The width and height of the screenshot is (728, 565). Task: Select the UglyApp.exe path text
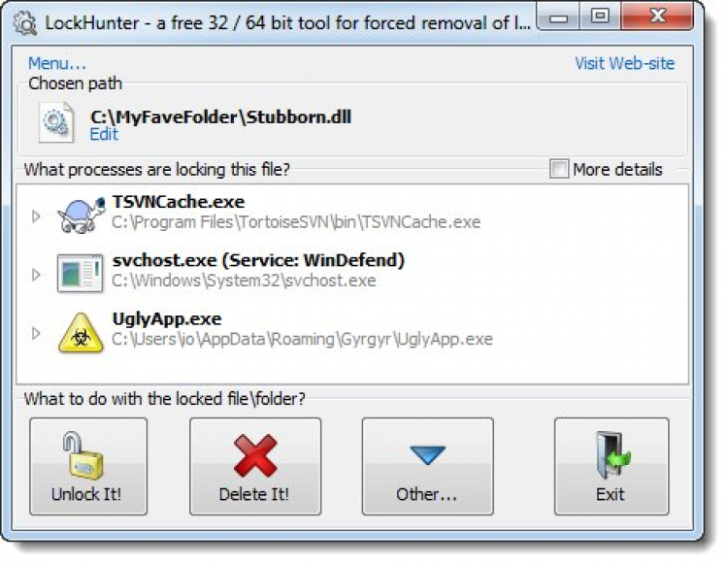click(x=302, y=340)
